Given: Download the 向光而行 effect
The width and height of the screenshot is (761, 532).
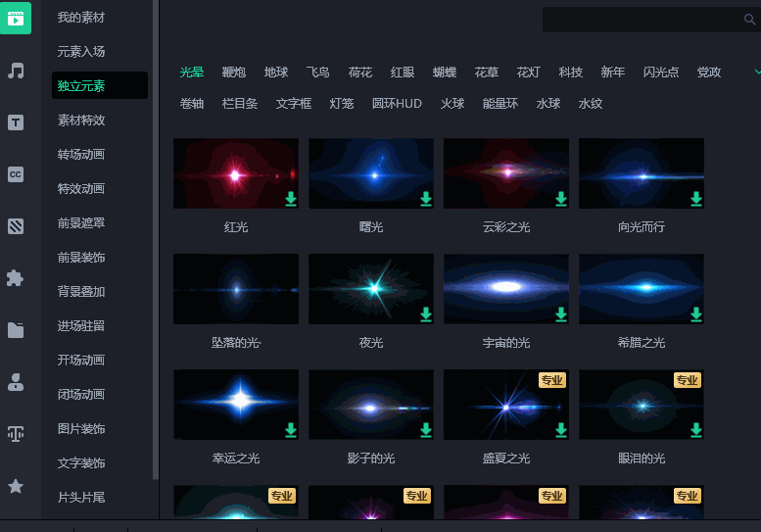Looking at the screenshot, I should click(696, 199).
